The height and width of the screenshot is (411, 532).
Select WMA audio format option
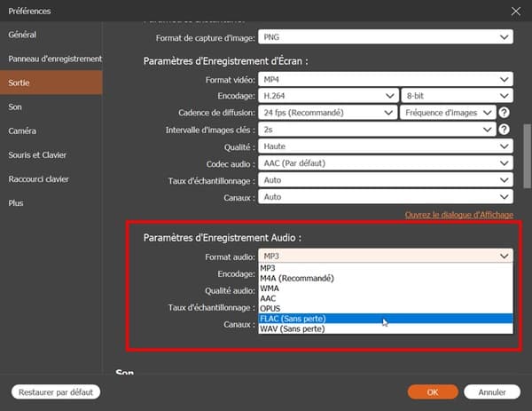pyautogui.click(x=386, y=288)
